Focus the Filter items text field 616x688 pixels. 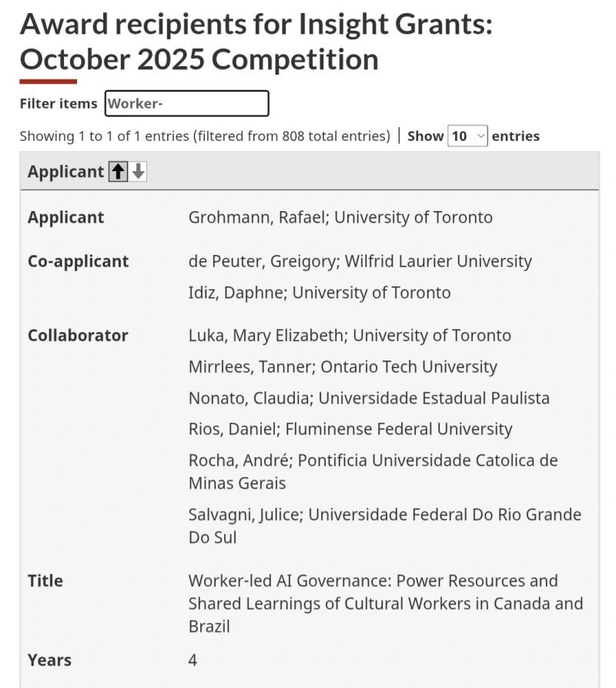(187, 103)
